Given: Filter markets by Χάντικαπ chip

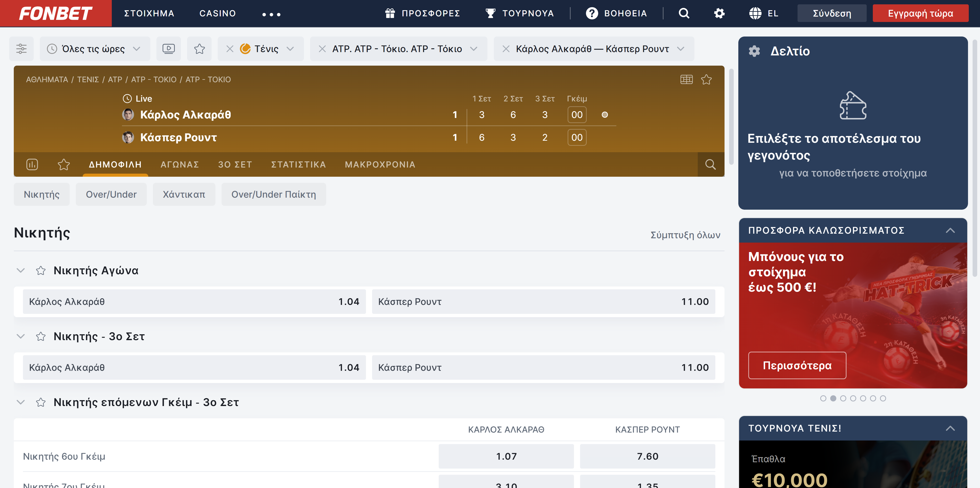Looking at the screenshot, I should pyautogui.click(x=184, y=195).
